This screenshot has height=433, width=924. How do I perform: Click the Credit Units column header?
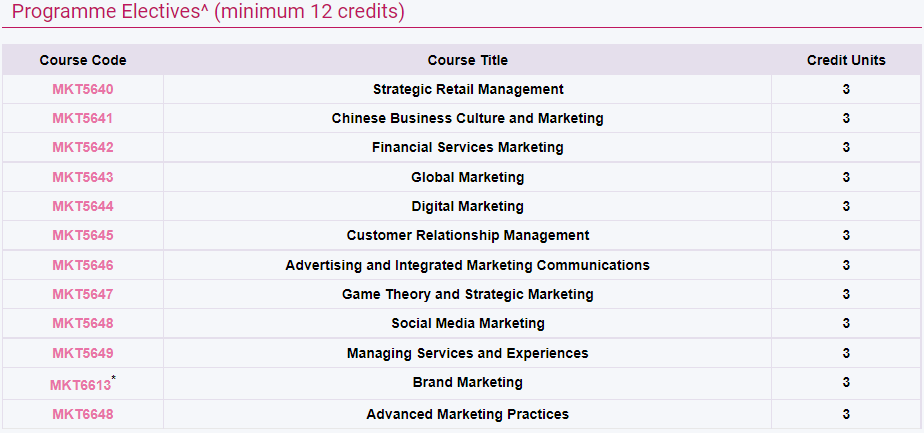[x=846, y=60]
